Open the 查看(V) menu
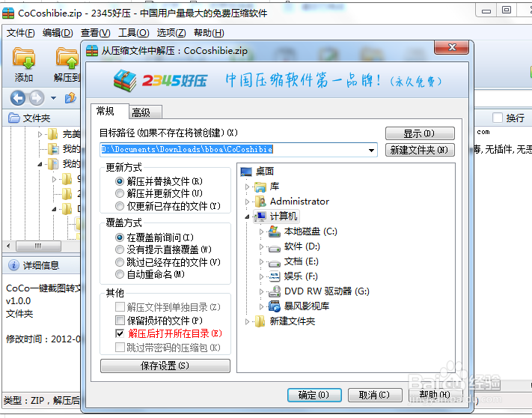 95,33
